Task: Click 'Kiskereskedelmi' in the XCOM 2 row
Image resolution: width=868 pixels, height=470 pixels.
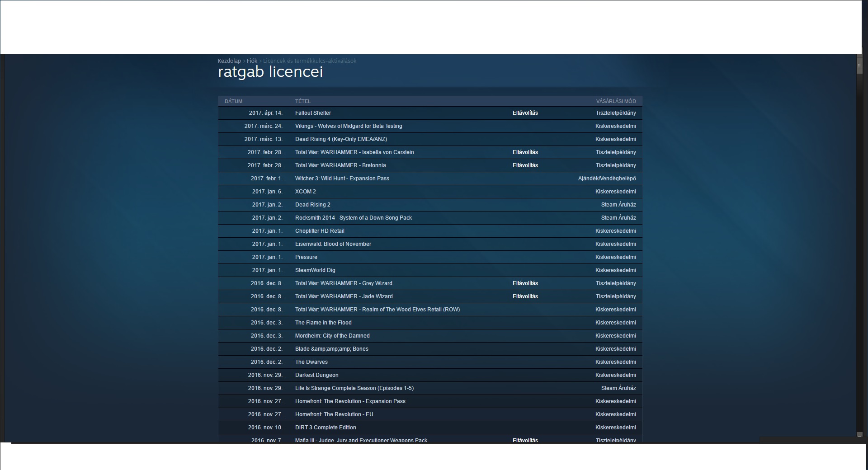Action: (616, 192)
